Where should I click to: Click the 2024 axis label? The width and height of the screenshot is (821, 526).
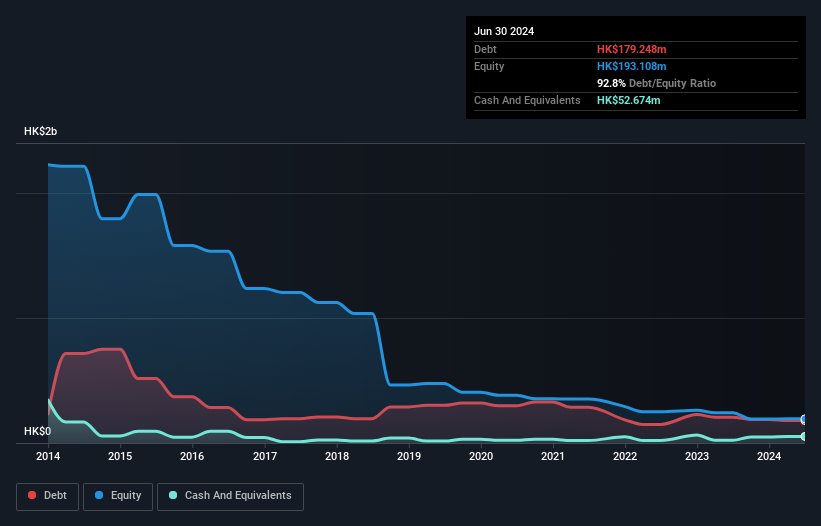769,456
